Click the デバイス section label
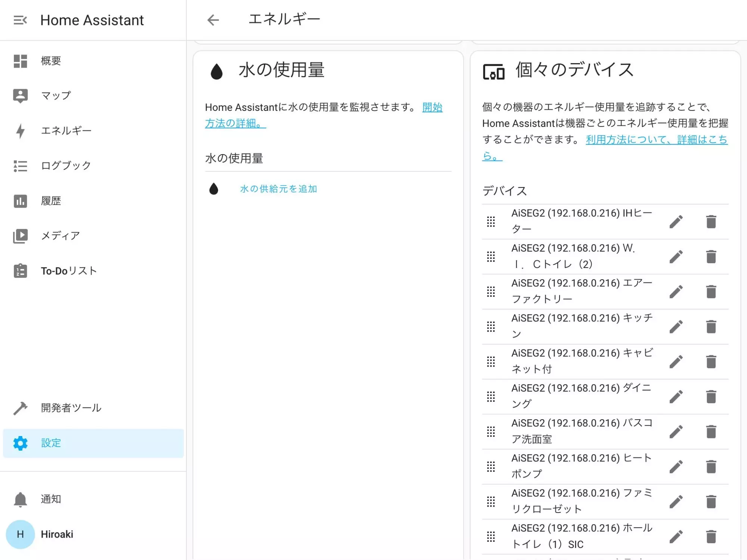This screenshot has width=747, height=560. click(x=505, y=191)
